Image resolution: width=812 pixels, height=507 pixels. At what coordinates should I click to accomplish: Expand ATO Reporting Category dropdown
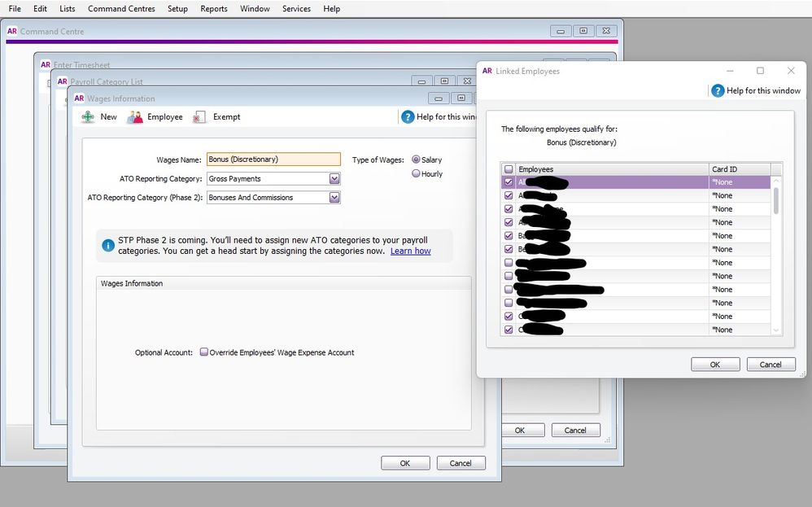click(x=334, y=179)
